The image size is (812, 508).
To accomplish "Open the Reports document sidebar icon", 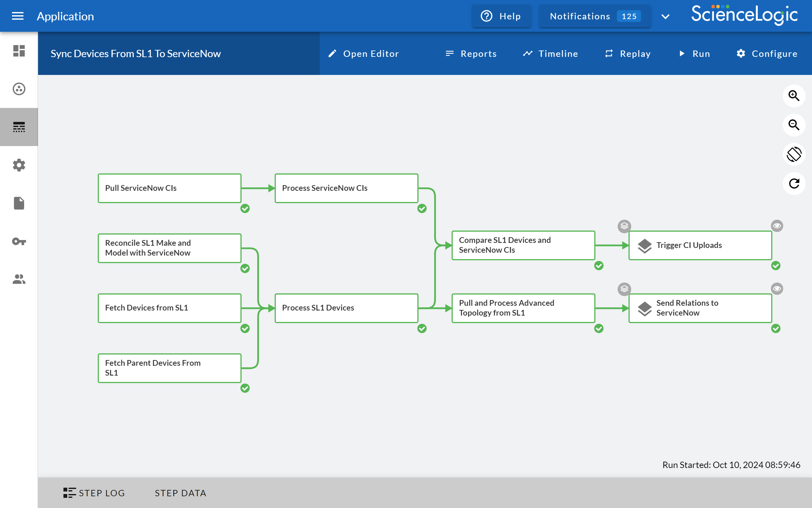I will tap(19, 203).
